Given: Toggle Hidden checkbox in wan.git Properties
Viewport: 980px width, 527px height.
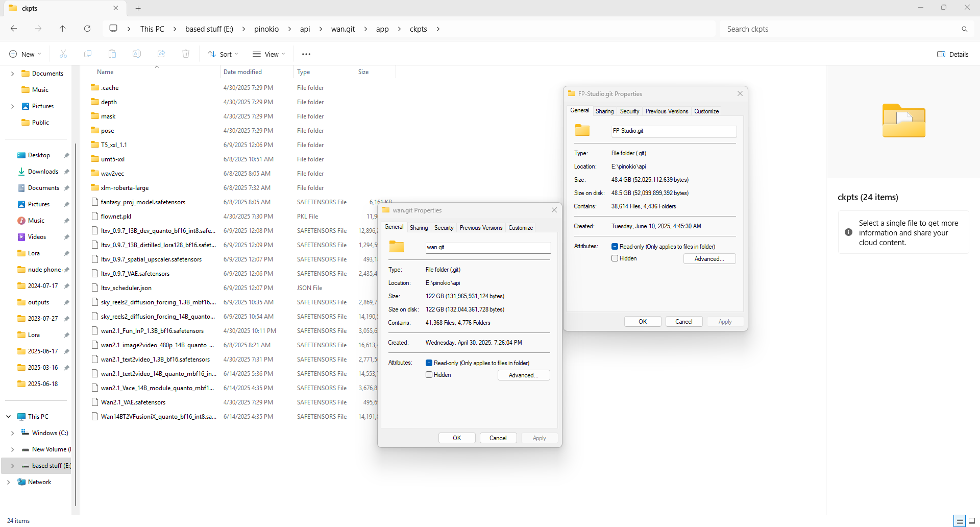Looking at the screenshot, I should click(429, 375).
